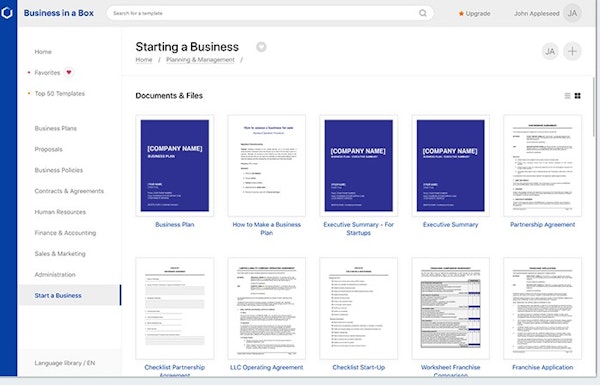Click the plus add button

[x=572, y=51]
